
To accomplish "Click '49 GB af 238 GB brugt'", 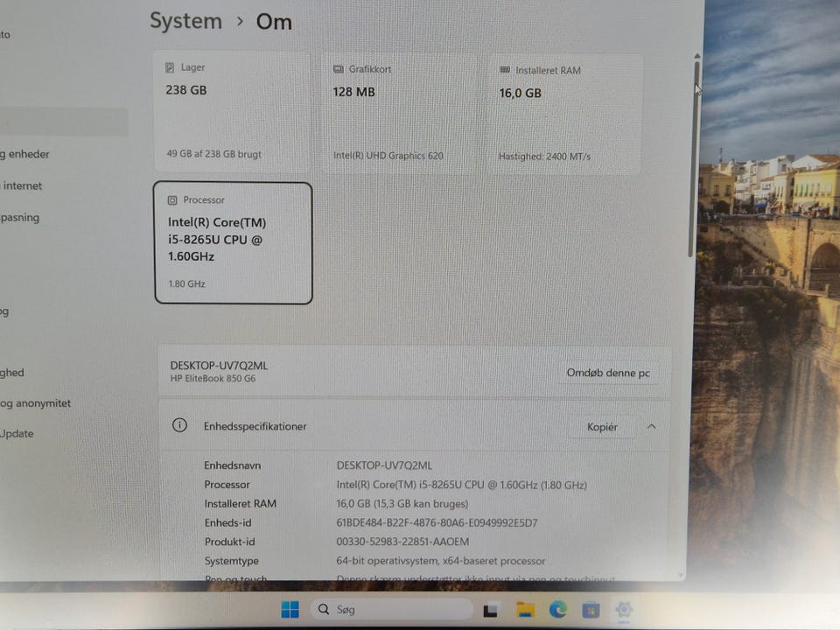I will click(213, 154).
